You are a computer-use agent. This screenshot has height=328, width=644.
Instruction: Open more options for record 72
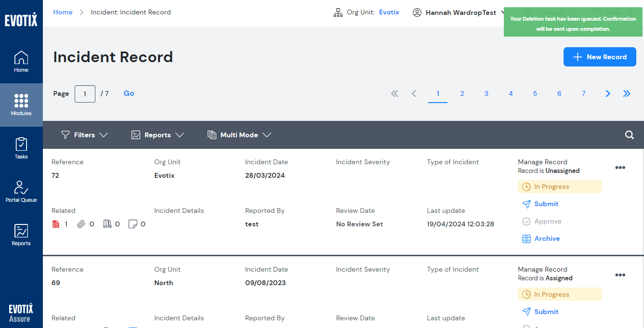pos(620,168)
